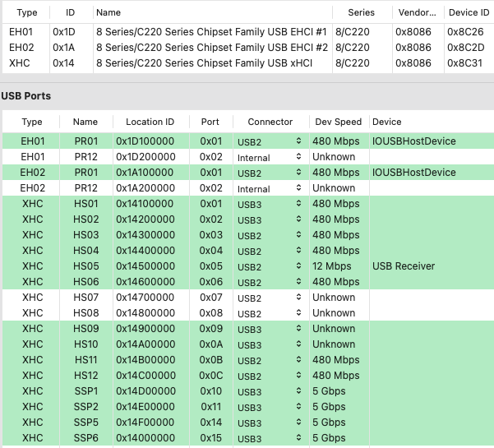
Task: Click the 12 Mbps speed value
Action: [x=332, y=266]
